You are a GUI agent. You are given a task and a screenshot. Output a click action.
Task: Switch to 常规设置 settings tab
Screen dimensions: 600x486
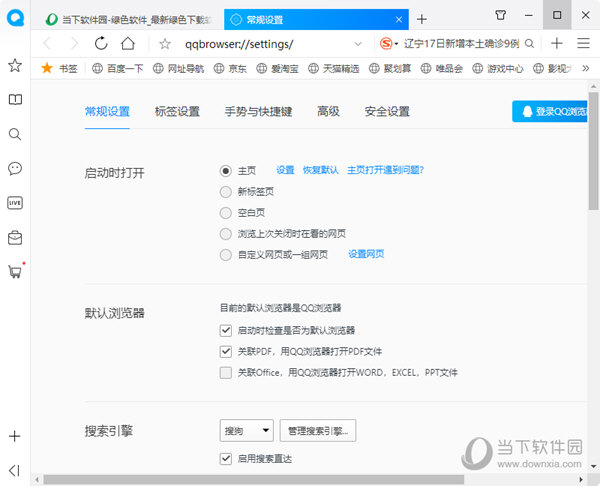[x=107, y=111]
